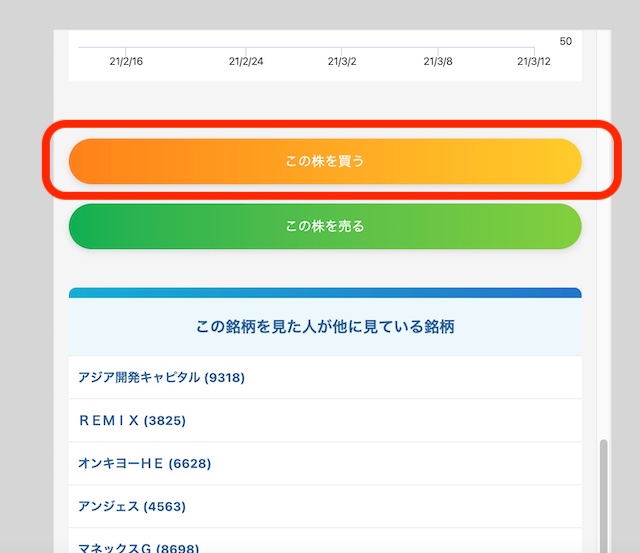
Task: Click the 50 value on chart's y-axis
Action: pyautogui.click(x=565, y=42)
